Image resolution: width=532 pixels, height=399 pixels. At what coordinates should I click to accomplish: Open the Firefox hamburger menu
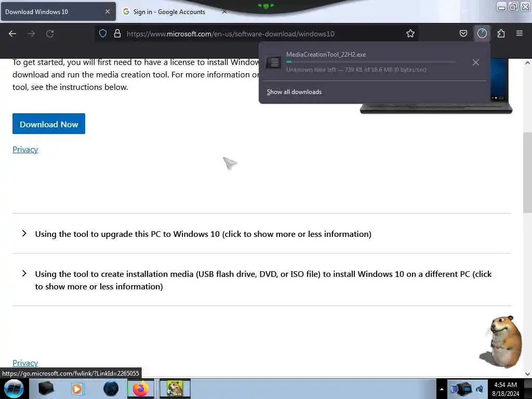520,33
